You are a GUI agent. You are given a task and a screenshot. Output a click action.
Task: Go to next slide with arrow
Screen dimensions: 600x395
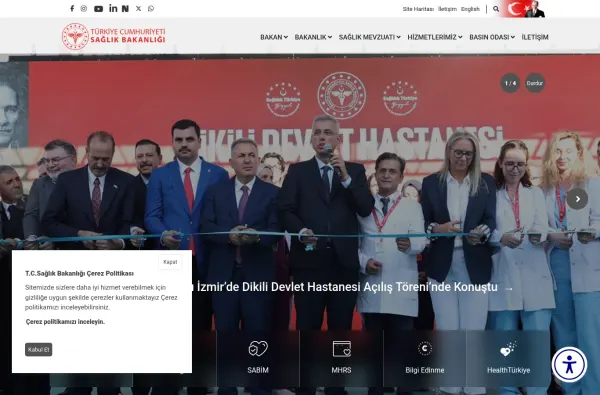tap(577, 199)
